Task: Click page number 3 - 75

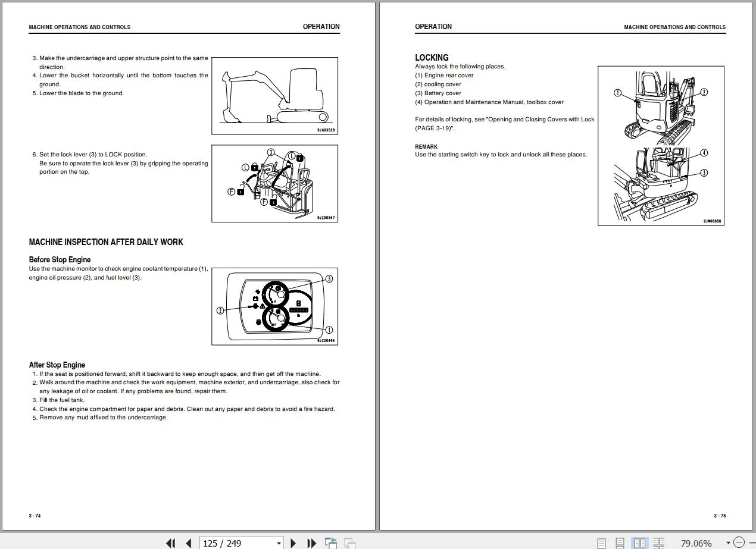Action: [x=720, y=516]
